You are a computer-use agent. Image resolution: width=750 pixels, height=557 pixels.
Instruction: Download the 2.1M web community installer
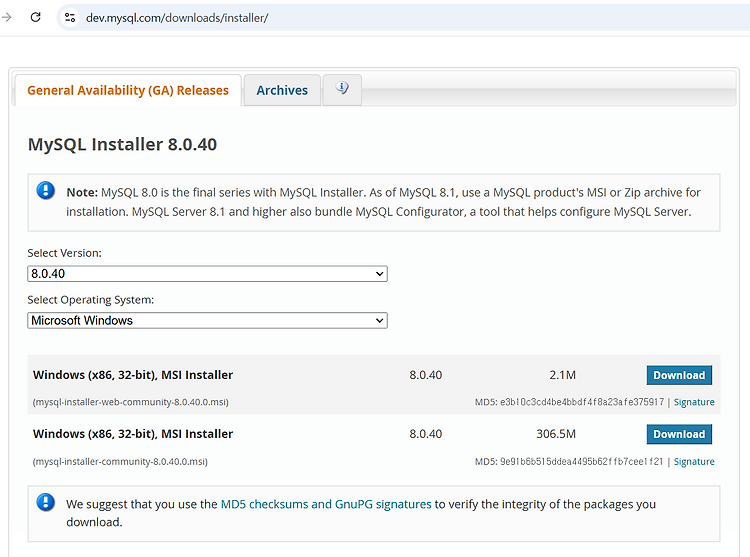[x=679, y=375]
